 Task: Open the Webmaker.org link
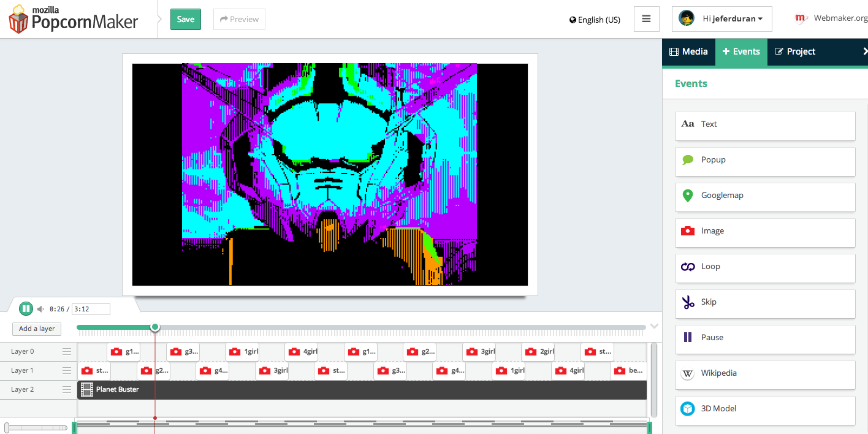[840, 18]
